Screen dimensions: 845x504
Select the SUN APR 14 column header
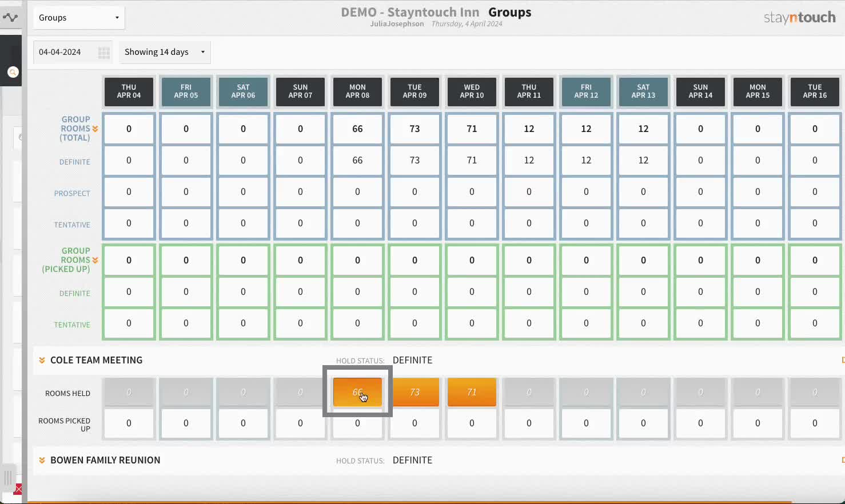700,91
